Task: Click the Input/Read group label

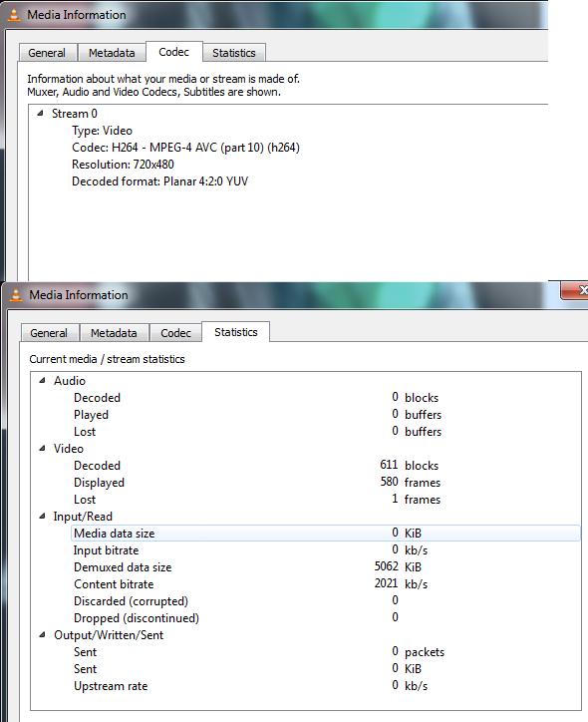Action: 83,517
